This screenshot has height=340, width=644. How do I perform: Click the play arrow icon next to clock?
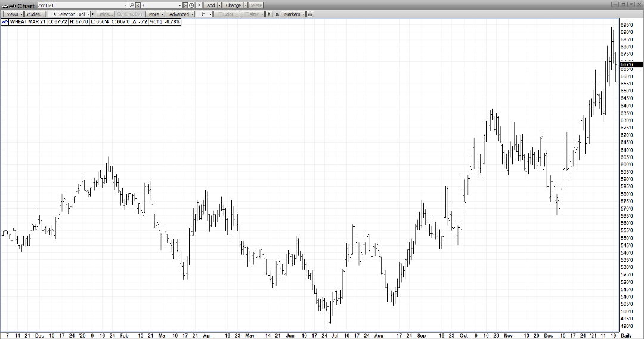(199, 5)
